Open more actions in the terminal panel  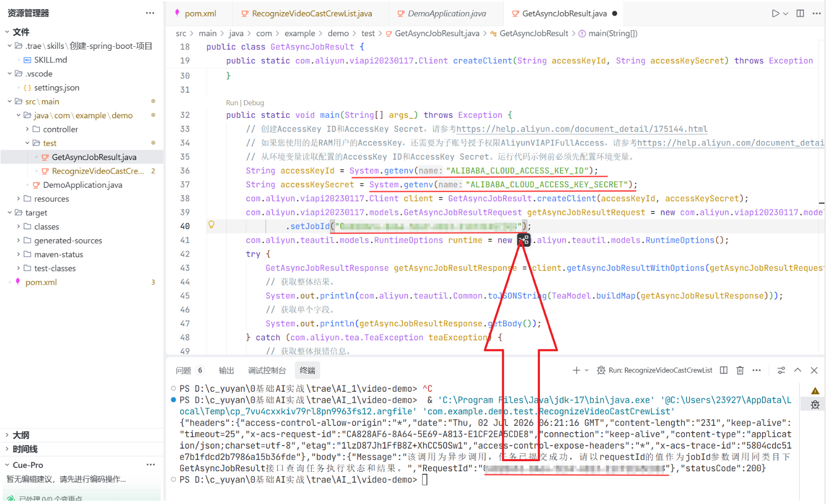756,370
